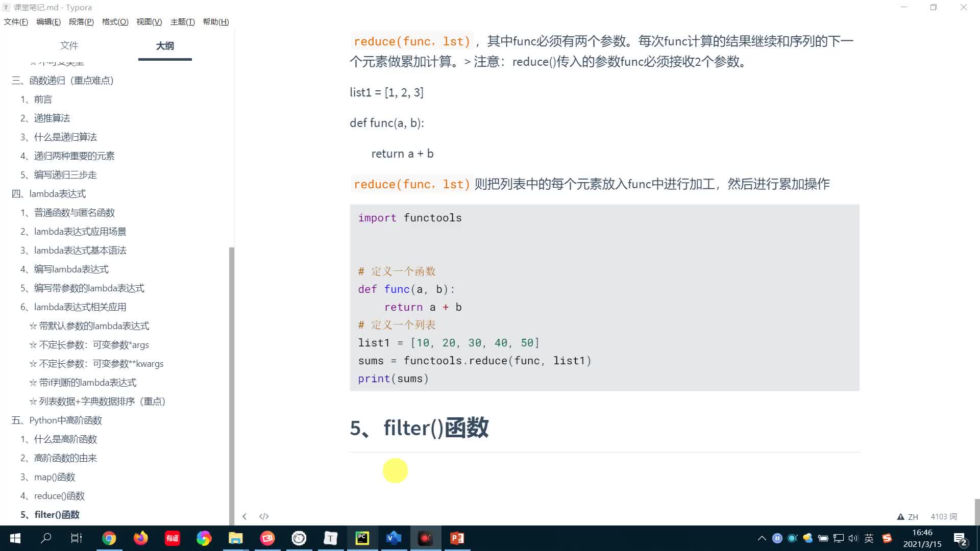This screenshot has height=551, width=980.
Task: Click the print(sums) code line
Action: [x=394, y=379]
